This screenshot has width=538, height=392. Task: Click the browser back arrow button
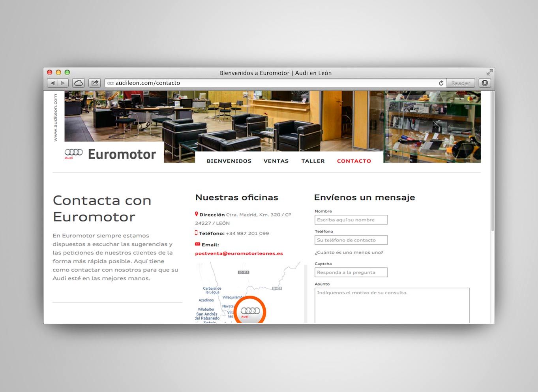52,83
